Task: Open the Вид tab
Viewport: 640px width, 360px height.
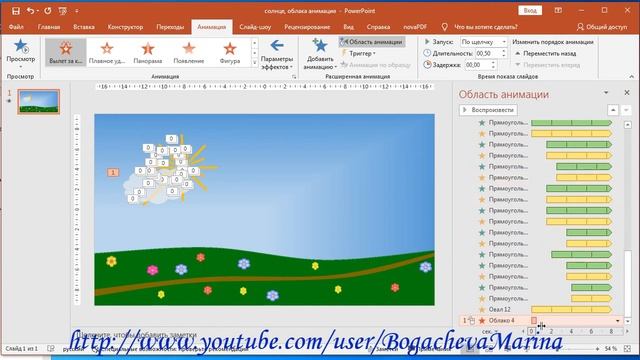Action: tap(348, 27)
